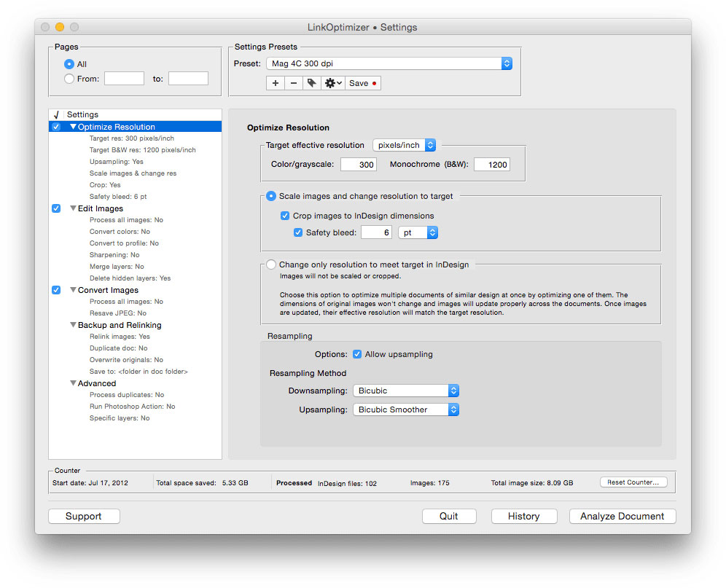
Task: Click 'Overwrite originals: No' row
Action: (x=126, y=360)
